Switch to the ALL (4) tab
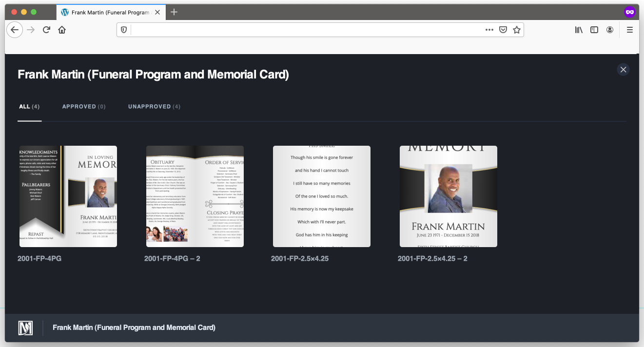 coord(29,106)
